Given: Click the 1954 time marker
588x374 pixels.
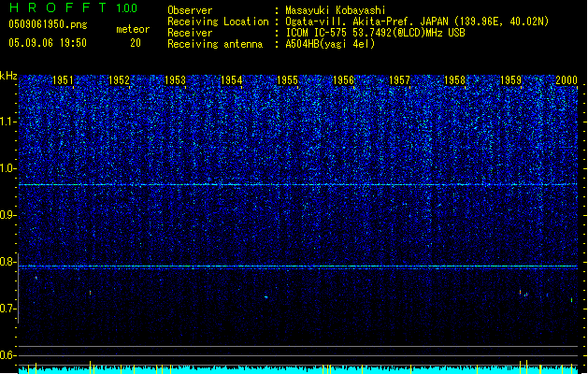Looking at the screenshot, I should [x=232, y=80].
